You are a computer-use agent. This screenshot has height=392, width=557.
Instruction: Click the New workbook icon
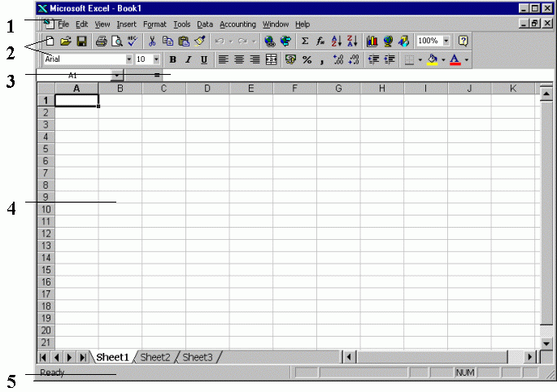click(x=50, y=41)
